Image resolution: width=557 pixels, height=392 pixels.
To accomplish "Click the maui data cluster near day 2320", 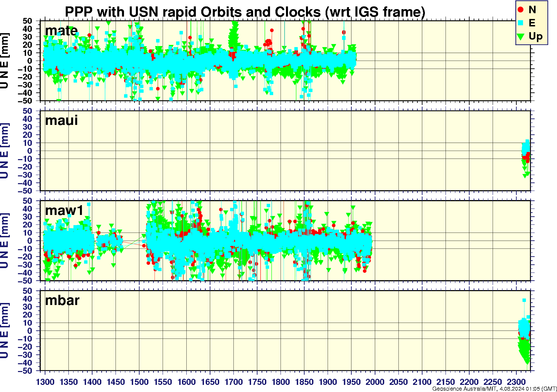I will click(x=526, y=158).
